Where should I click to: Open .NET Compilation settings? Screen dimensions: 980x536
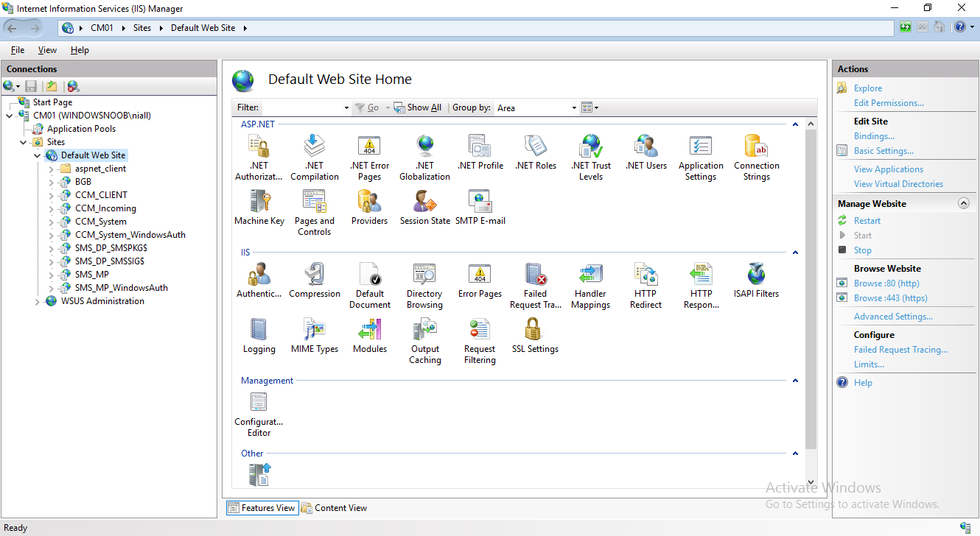315,158
